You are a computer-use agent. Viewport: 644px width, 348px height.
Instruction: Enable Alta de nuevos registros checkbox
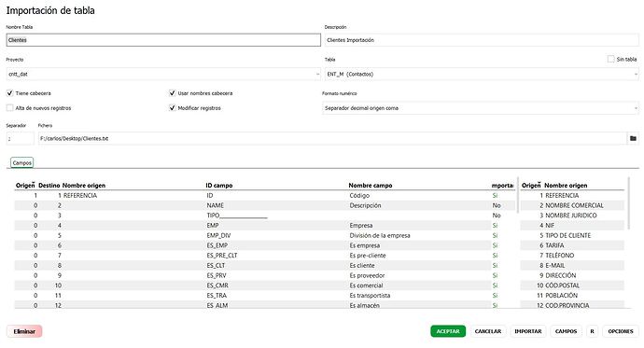click(10, 108)
